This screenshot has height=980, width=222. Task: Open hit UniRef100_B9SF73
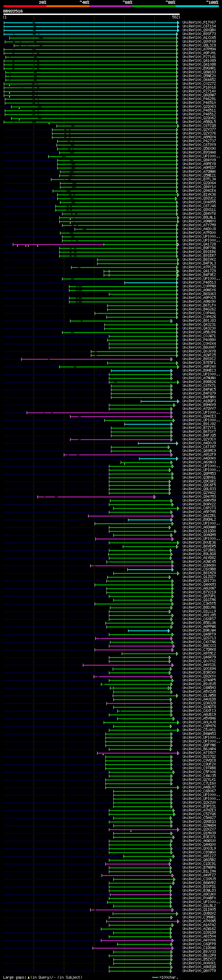199,34
